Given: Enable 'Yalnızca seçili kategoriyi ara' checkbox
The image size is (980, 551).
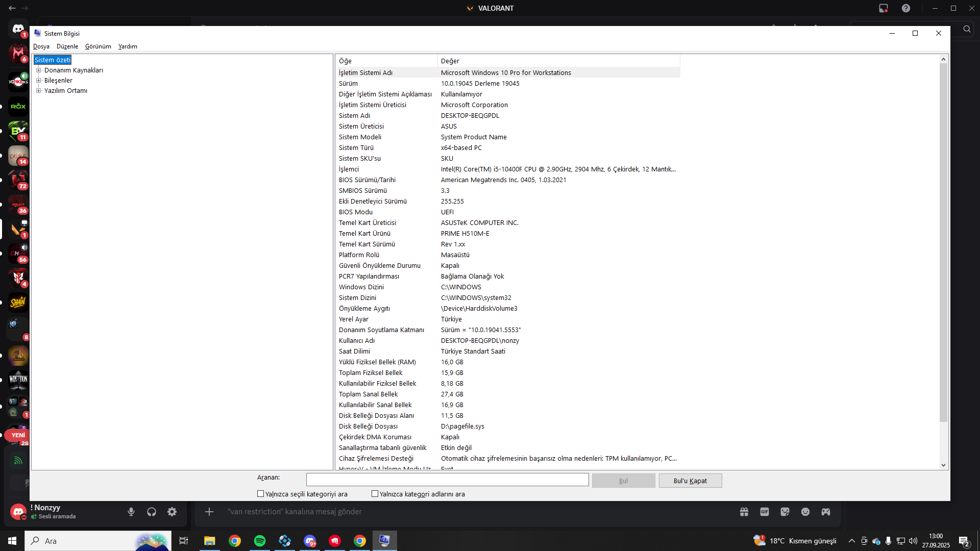Looking at the screenshot, I should click(x=261, y=494).
